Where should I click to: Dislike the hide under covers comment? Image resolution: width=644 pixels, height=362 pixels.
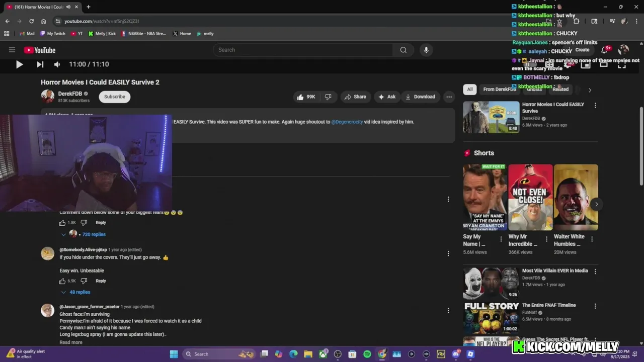point(84,281)
